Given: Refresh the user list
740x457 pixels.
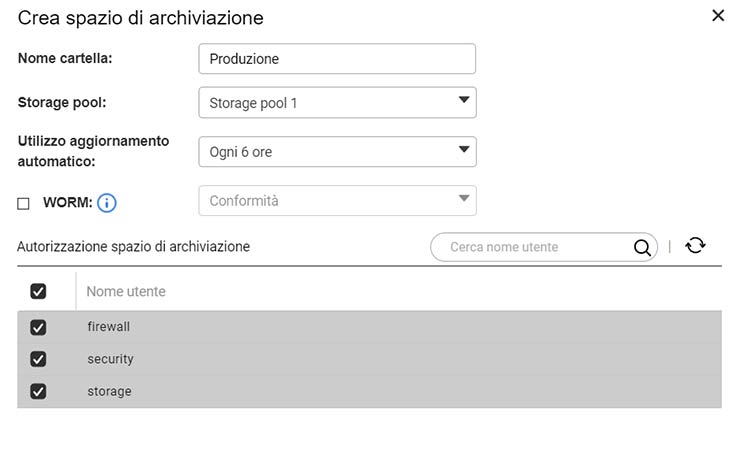Looking at the screenshot, I should pyautogui.click(x=696, y=246).
